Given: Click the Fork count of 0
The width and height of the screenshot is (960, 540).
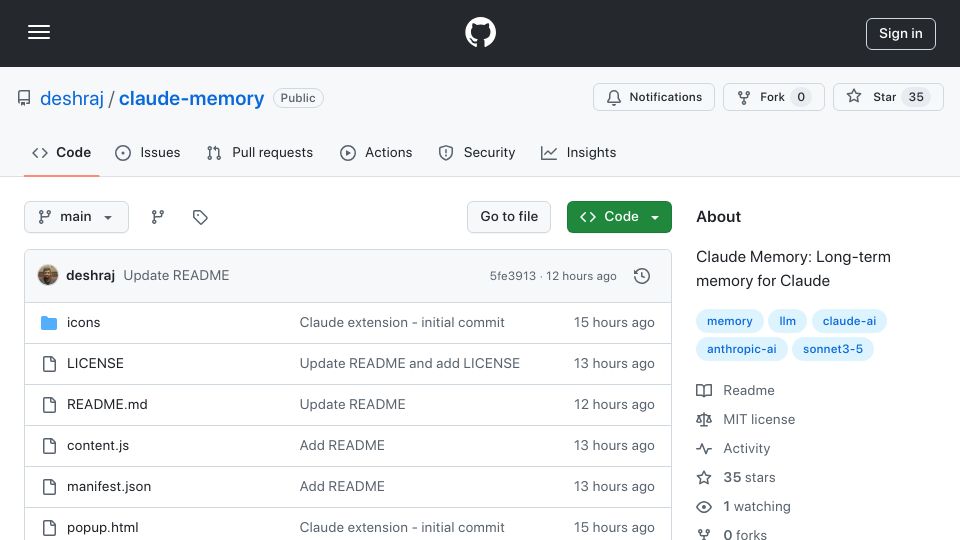Looking at the screenshot, I should pos(801,97).
